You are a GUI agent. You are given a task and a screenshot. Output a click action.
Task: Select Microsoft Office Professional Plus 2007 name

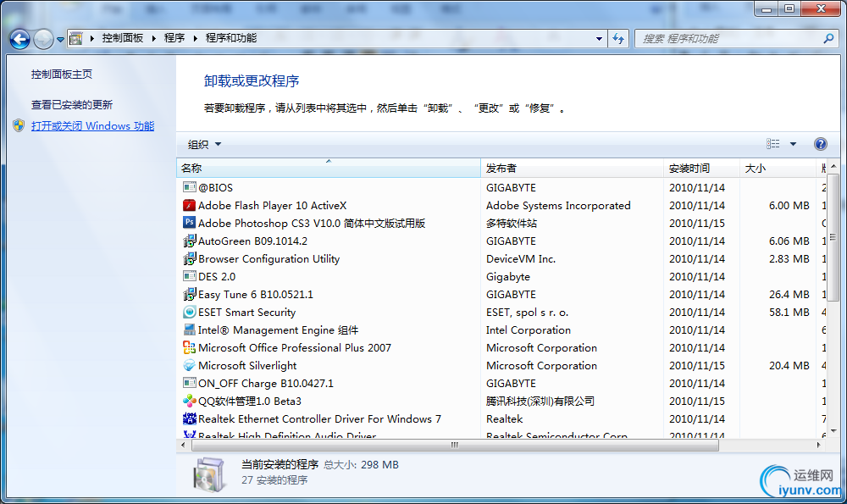pos(295,347)
